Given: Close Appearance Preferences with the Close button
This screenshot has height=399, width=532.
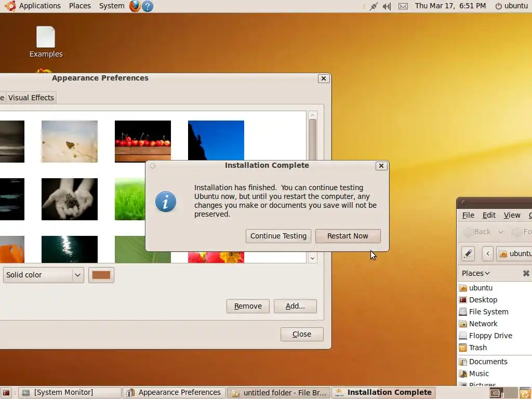Looking at the screenshot, I should pos(302,334).
